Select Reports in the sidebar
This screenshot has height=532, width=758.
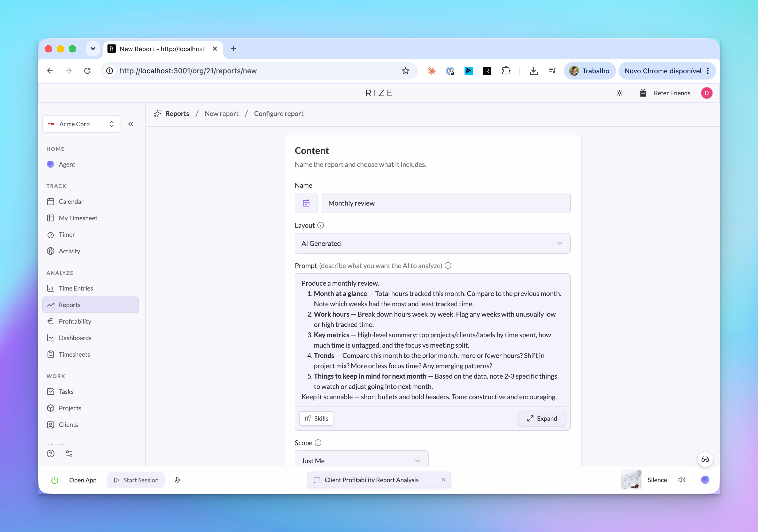pyautogui.click(x=90, y=305)
